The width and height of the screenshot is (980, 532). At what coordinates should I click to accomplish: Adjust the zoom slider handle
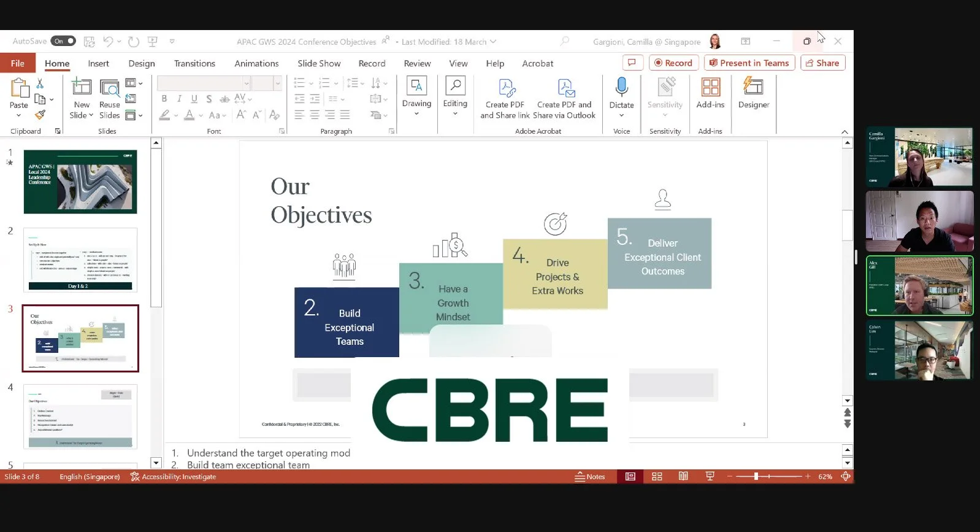pyautogui.click(x=756, y=476)
